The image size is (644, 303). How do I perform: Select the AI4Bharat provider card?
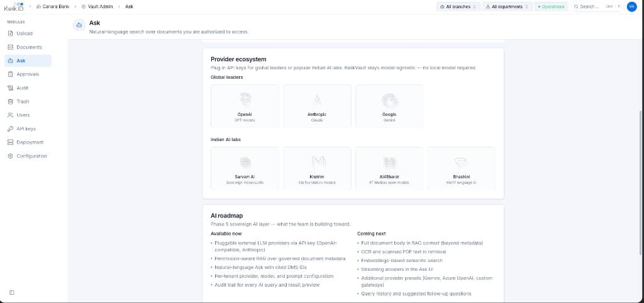point(389,169)
